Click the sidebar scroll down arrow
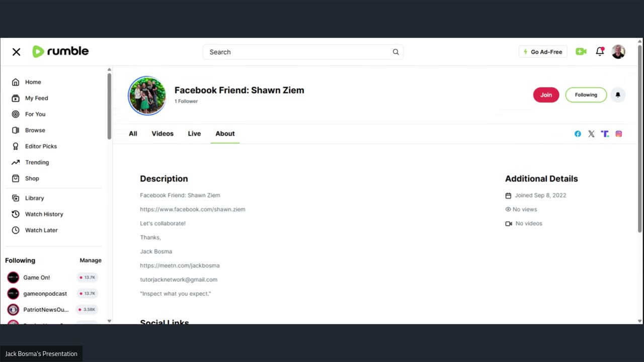Screen dimensions: 644x362 (x=109, y=321)
